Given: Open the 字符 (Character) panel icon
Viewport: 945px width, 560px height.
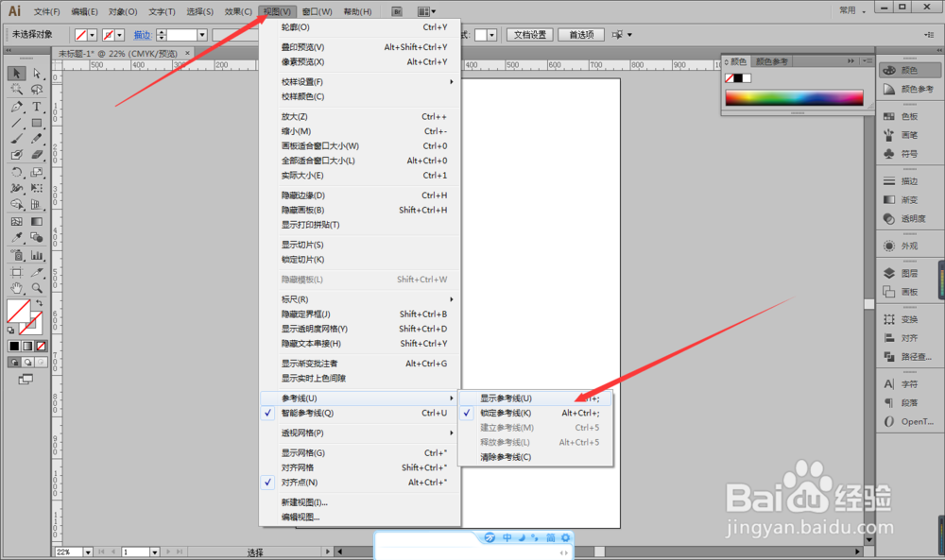Looking at the screenshot, I should [x=889, y=384].
